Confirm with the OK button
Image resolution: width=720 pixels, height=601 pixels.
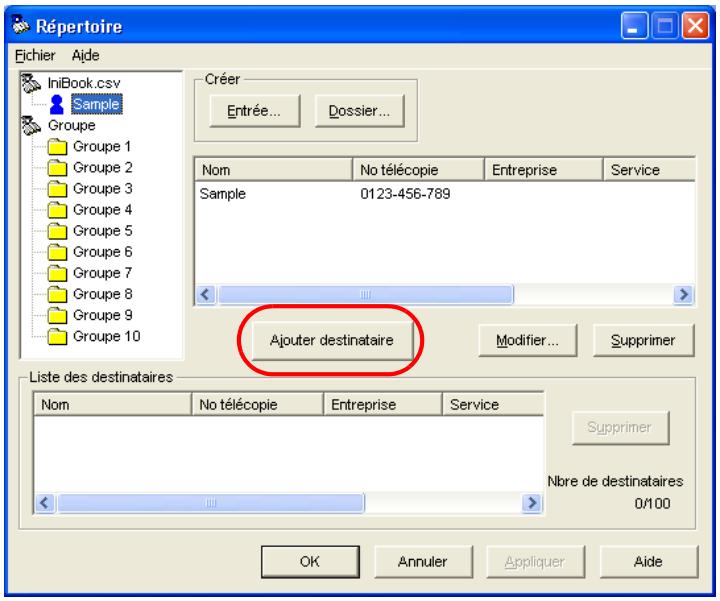coord(310,562)
